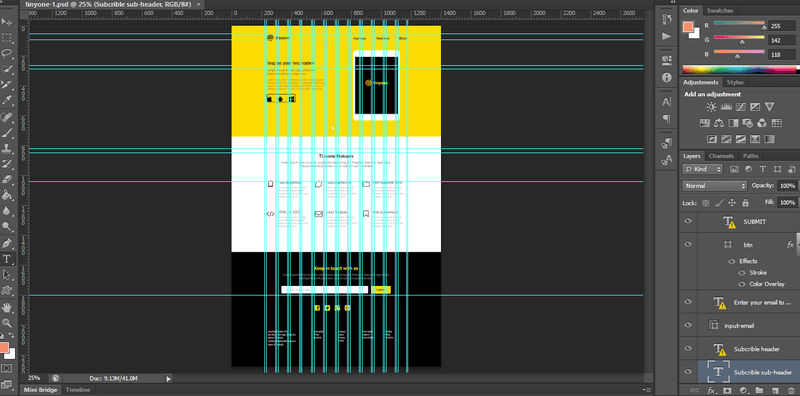Add a Color Balance adjustment
The image size is (800, 396).
[x=719, y=123]
